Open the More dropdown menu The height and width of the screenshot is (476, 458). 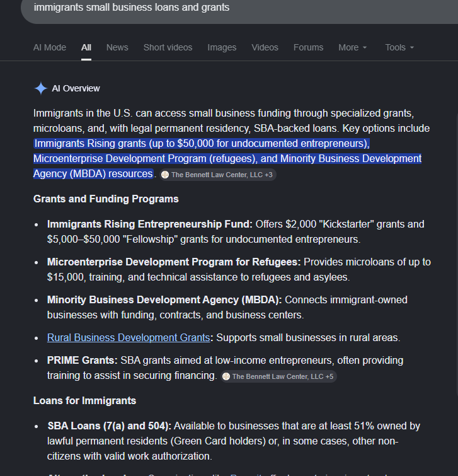[x=352, y=47]
